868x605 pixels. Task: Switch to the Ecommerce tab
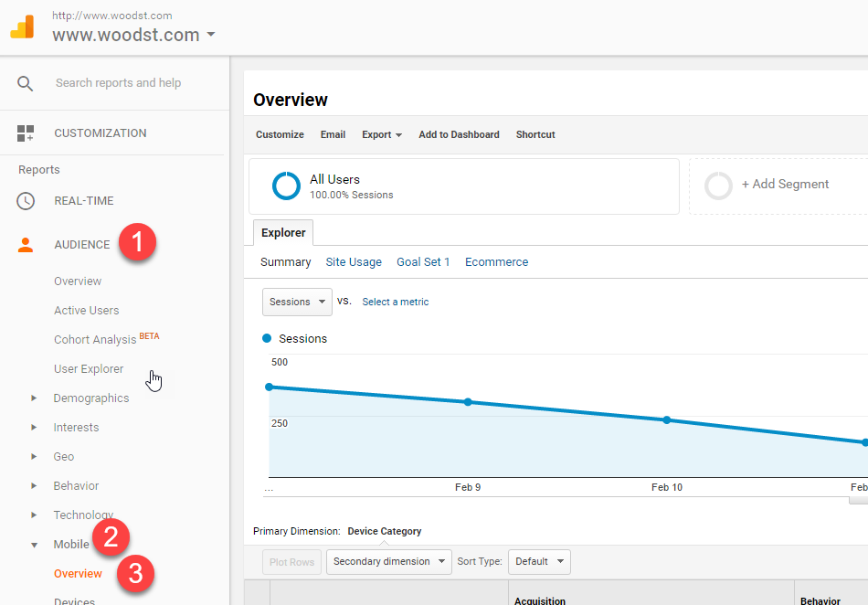pyautogui.click(x=496, y=262)
